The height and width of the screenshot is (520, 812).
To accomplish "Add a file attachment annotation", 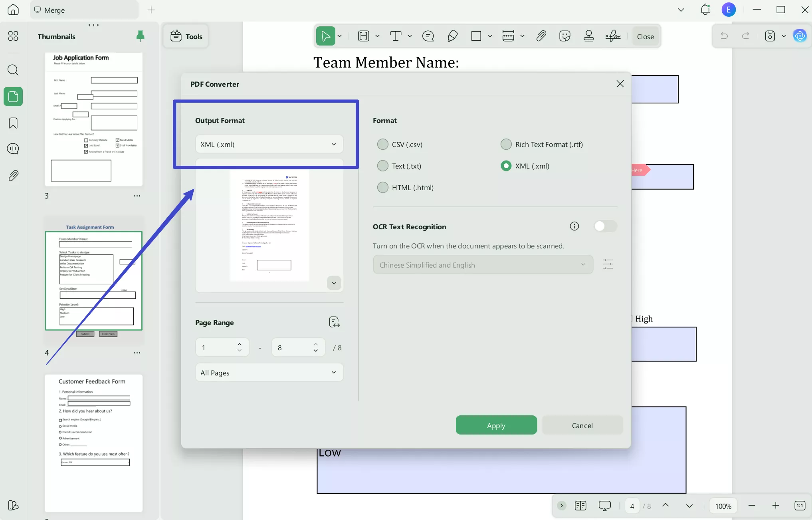I will pyautogui.click(x=541, y=36).
